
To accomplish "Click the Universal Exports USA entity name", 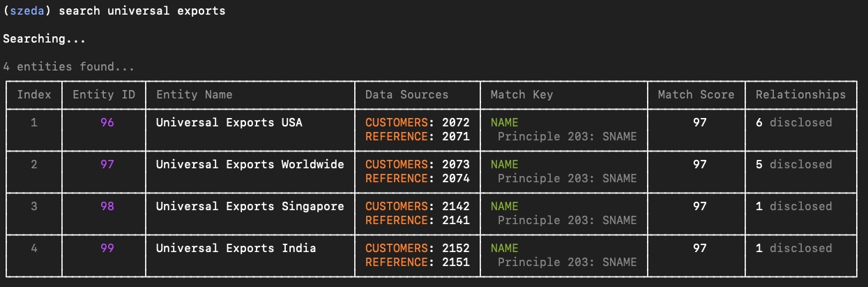I will [x=229, y=122].
